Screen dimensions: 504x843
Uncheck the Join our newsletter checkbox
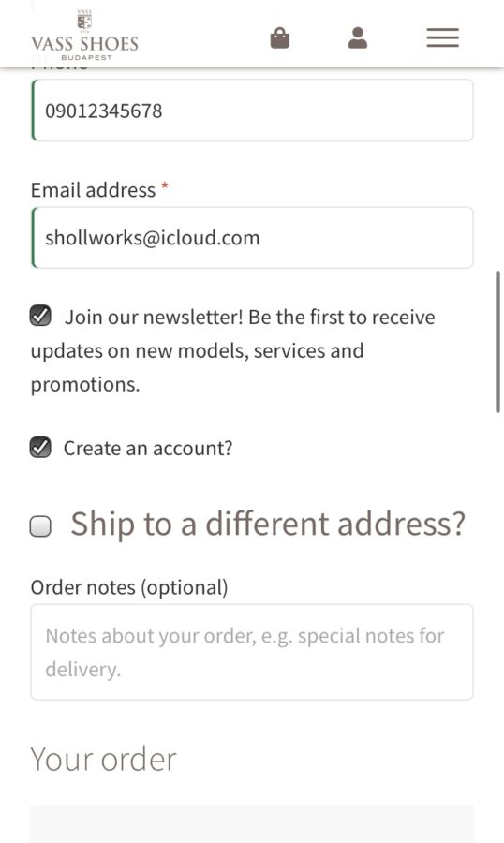pos(40,316)
